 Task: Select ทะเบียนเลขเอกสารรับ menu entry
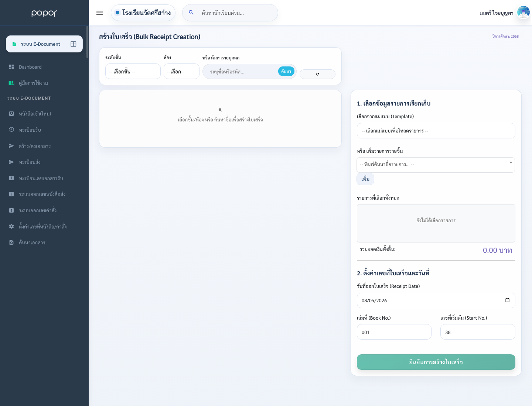(44, 178)
